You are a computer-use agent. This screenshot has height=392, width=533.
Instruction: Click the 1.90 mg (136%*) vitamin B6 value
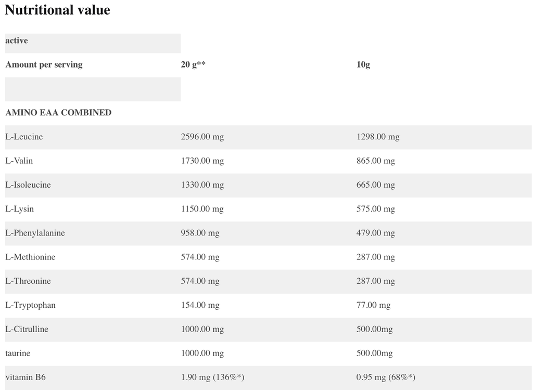pyautogui.click(x=213, y=377)
